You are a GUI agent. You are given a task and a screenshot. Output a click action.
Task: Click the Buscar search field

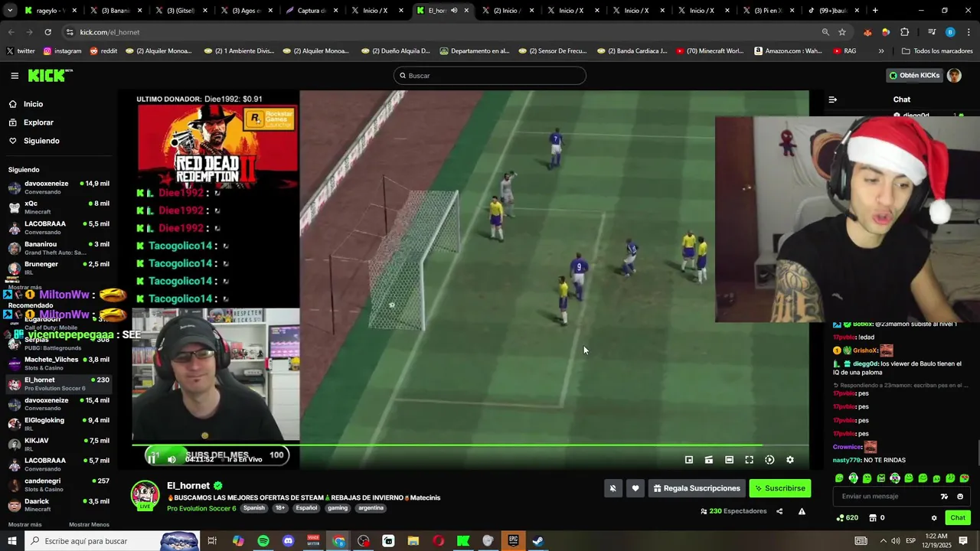490,75
